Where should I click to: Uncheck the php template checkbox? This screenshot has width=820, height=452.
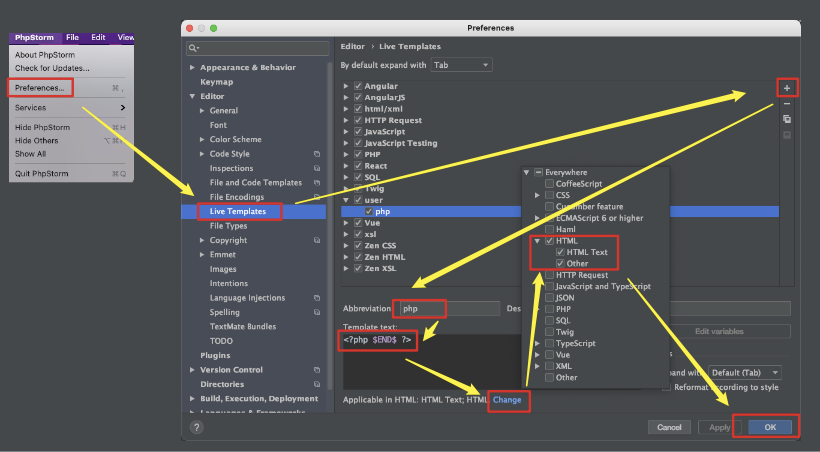coord(369,211)
